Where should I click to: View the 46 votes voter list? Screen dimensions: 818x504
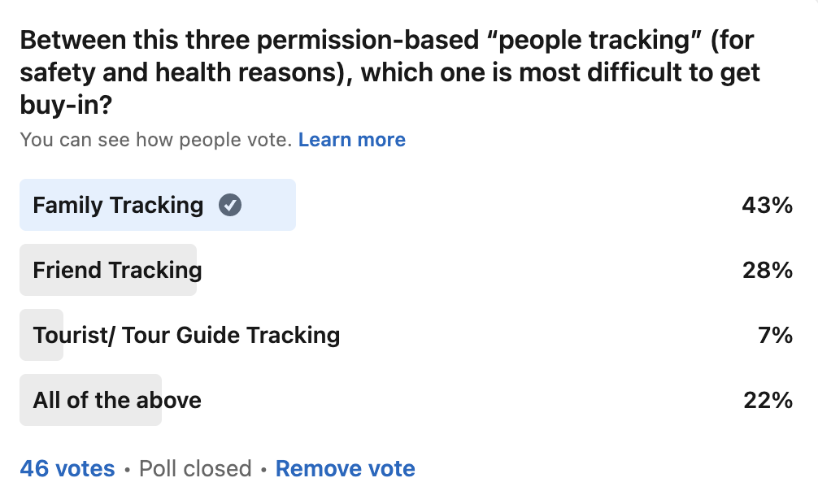click(x=67, y=469)
